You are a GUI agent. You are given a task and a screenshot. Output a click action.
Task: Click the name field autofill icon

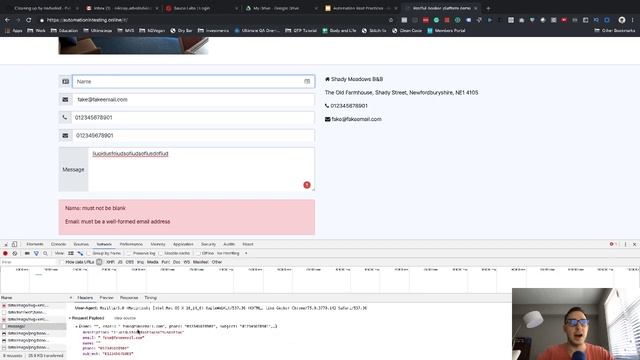click(307, 82)
